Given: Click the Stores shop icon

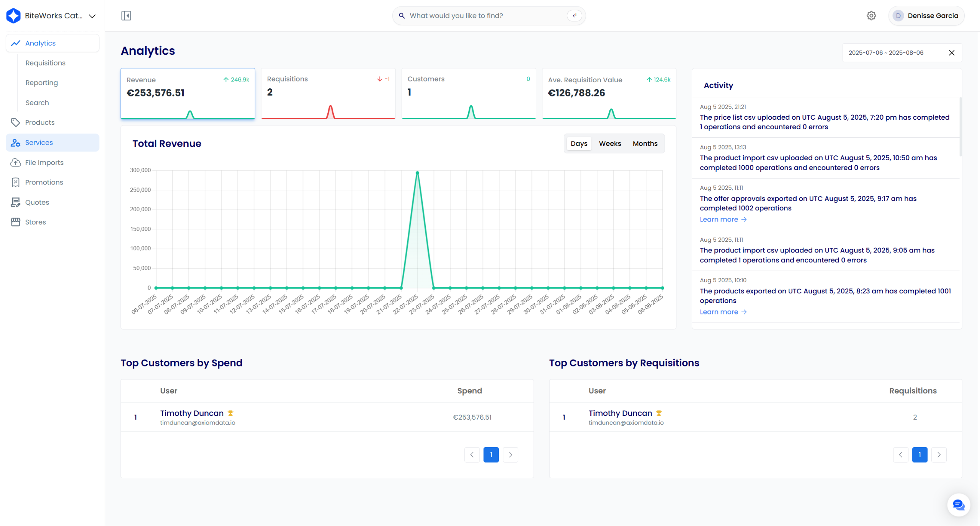Looking at the screenshot, I should 15,222.
